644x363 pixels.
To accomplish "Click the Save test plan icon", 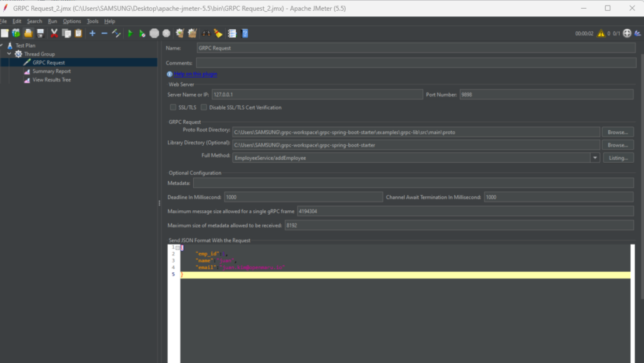I will click(x=41, y=33).
